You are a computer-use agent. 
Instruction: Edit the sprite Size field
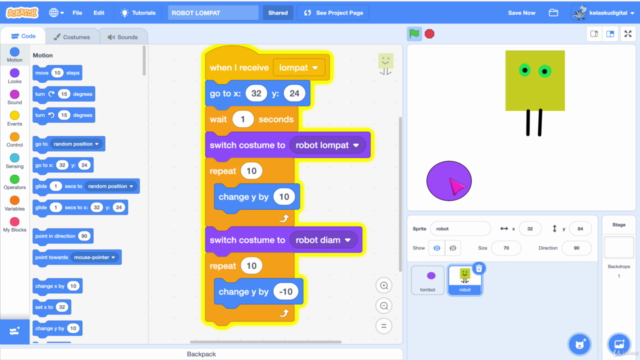pos(506,248)
